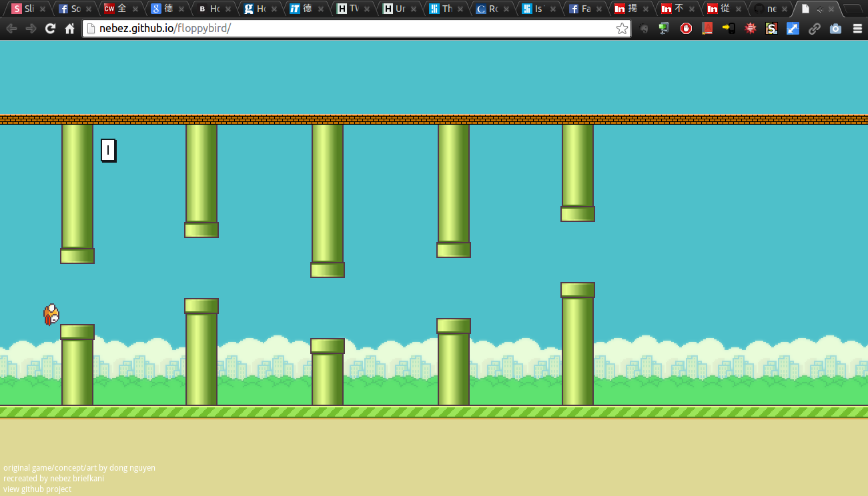Reload the floppybird page
The image size is (868, 496).
50,29
